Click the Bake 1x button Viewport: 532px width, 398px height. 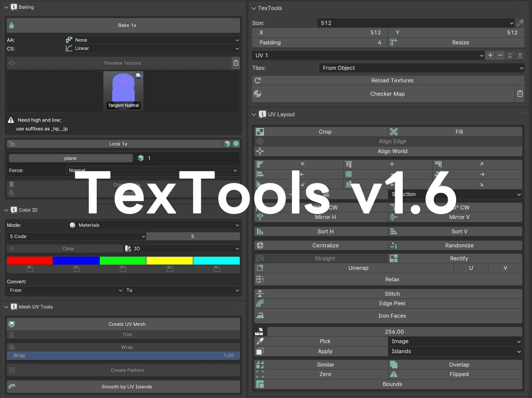(123, 25)
